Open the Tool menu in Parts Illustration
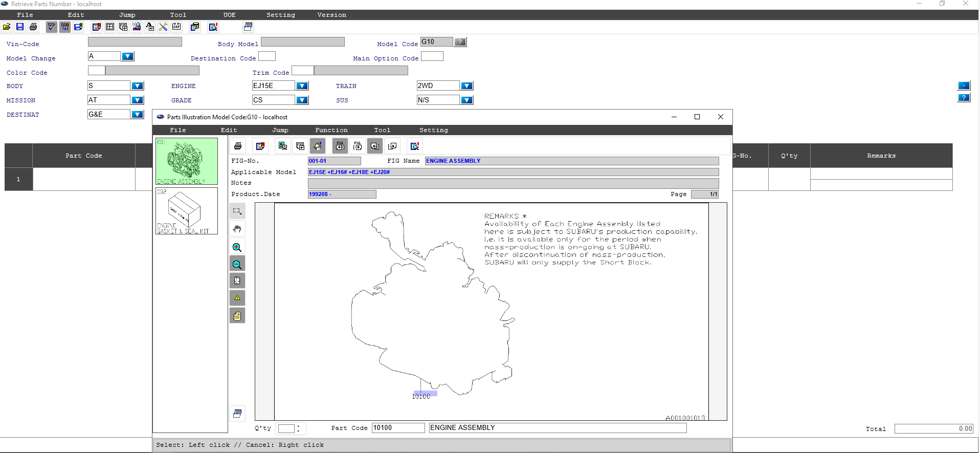This screenshot has height=453, width=980. [x=382, y=130]
